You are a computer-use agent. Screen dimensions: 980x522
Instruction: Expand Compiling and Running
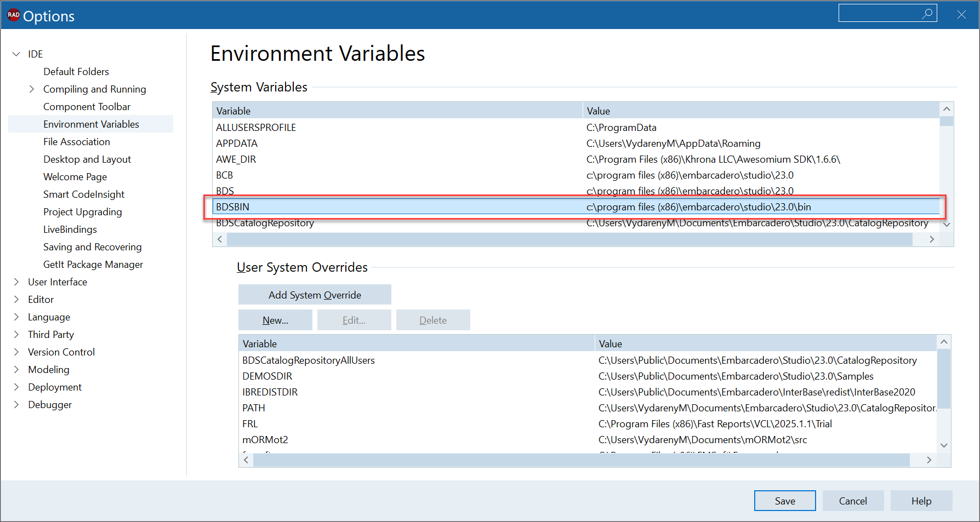(32, 89)
